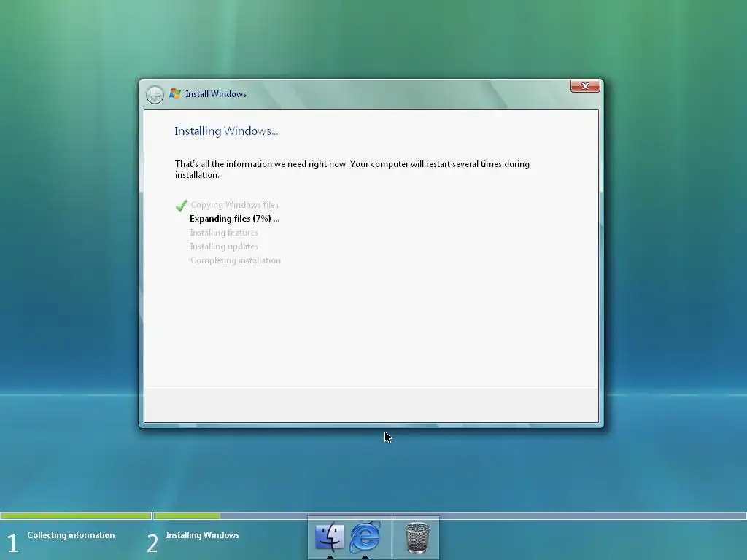Select the "Installing updates" step
The height and width of the screenshot is (560, 747).
click(224, 246)
